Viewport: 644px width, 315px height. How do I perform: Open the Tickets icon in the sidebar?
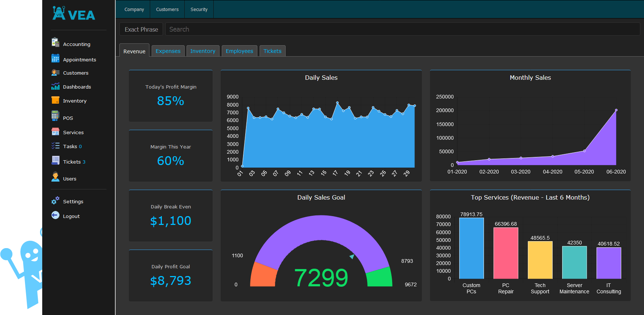coord(55,160)
